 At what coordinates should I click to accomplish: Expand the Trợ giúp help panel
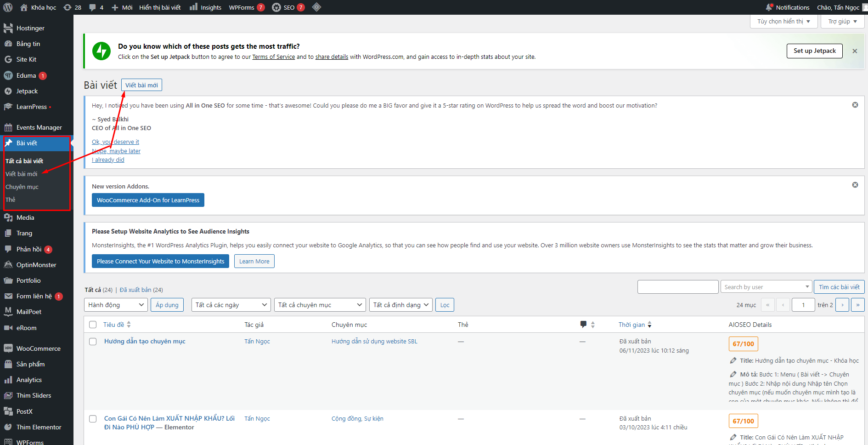[x=843, y=21]
